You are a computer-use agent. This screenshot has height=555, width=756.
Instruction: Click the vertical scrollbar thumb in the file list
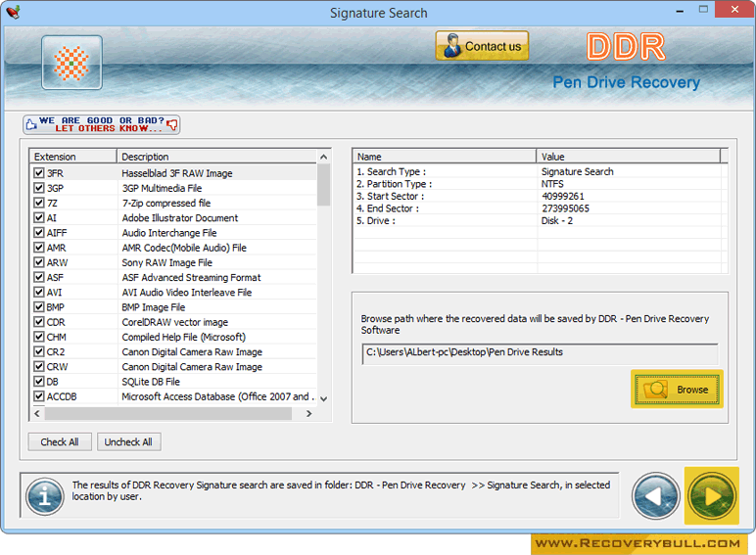coord(324,185)
